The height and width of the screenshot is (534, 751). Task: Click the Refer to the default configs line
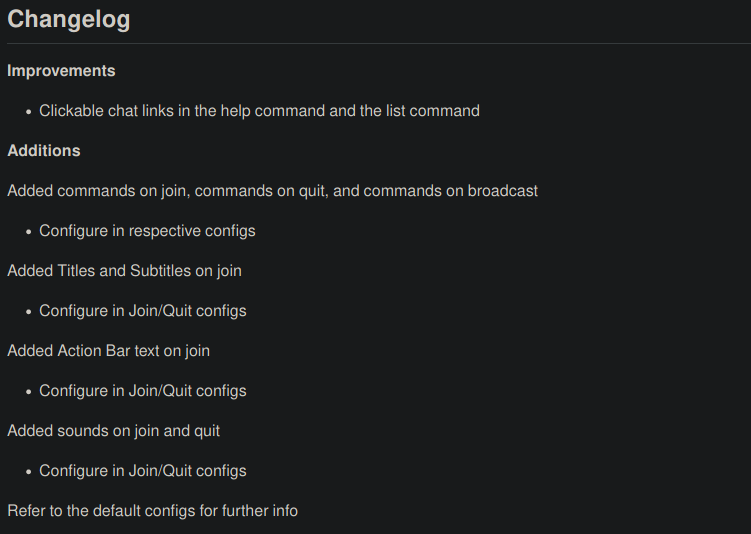coord(152,511)
